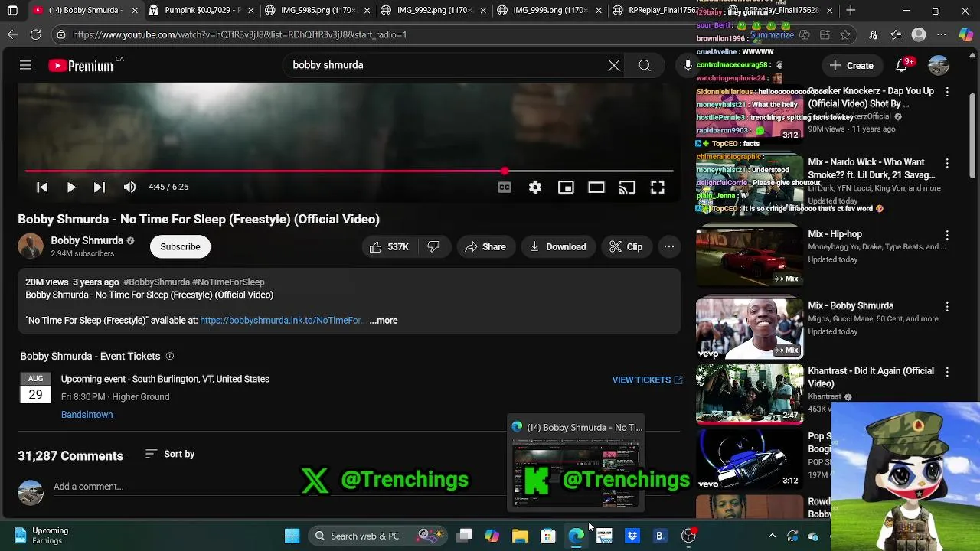Toggle theater mode
The image size is (980, 551).
(x=596, y=187)
